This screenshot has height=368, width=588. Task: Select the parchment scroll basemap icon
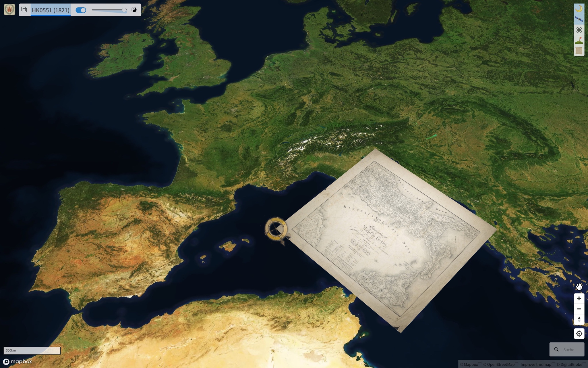tap(579, 51)
